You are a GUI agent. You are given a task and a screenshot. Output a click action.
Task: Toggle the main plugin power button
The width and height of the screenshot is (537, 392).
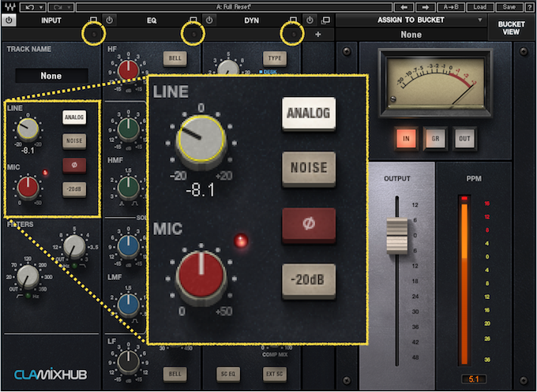[x=9, y=21]
